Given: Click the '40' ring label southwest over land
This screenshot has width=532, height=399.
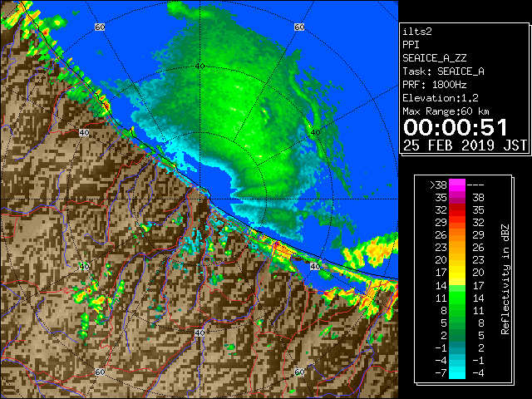Looking at the screenshot, I should pos(84,266).
